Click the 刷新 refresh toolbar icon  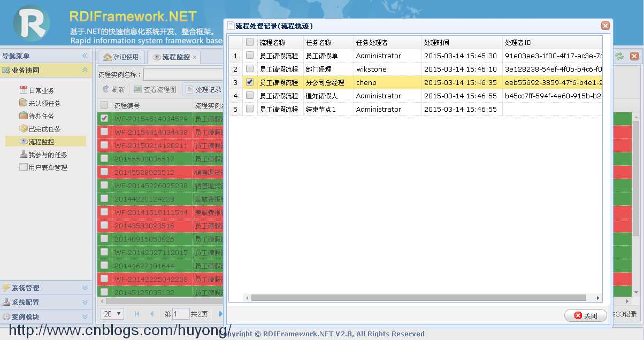(x=106, y=89)
